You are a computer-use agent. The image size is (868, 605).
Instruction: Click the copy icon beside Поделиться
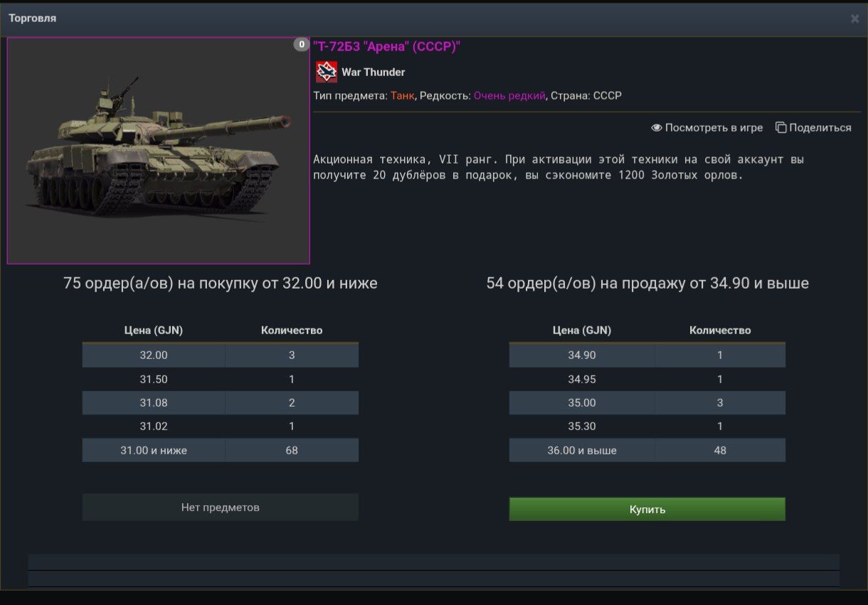click(x=780, y=128)
